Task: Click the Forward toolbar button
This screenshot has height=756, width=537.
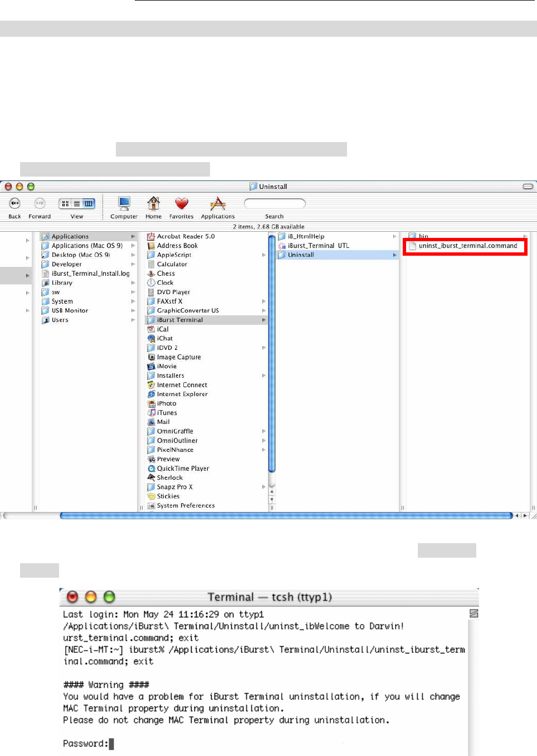Action: [40, 203]
